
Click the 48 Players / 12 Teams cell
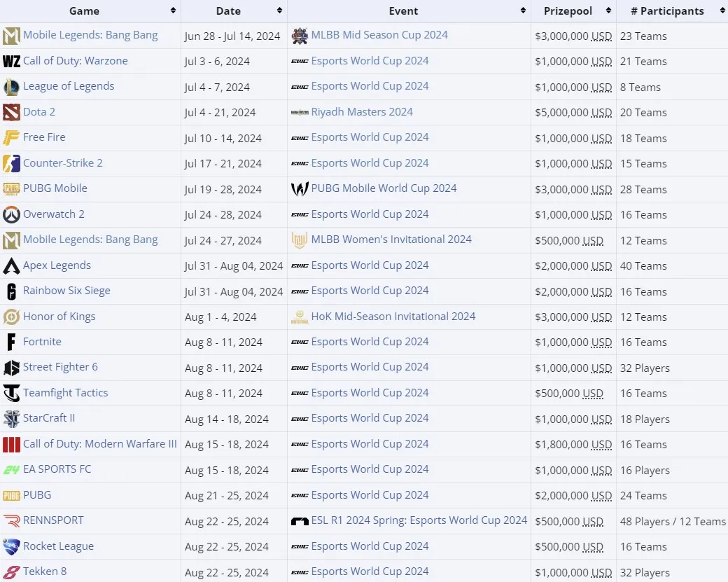coord(673,522)
